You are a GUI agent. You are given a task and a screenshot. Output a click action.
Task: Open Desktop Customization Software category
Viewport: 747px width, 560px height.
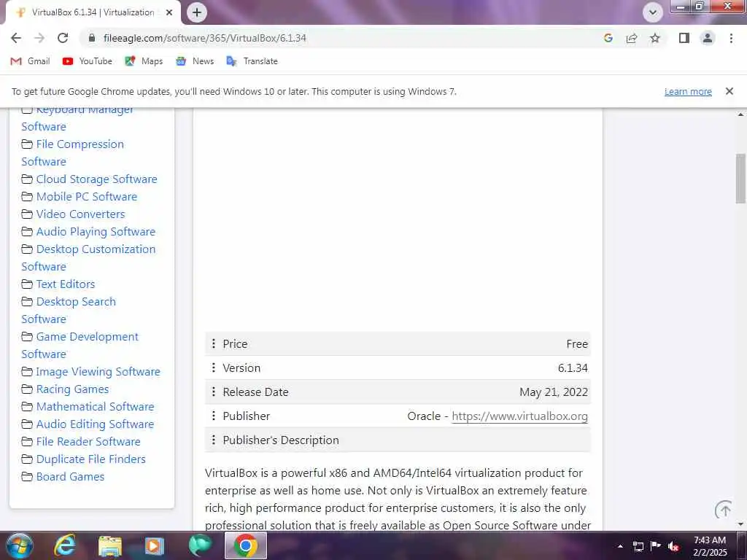point(88,257)
